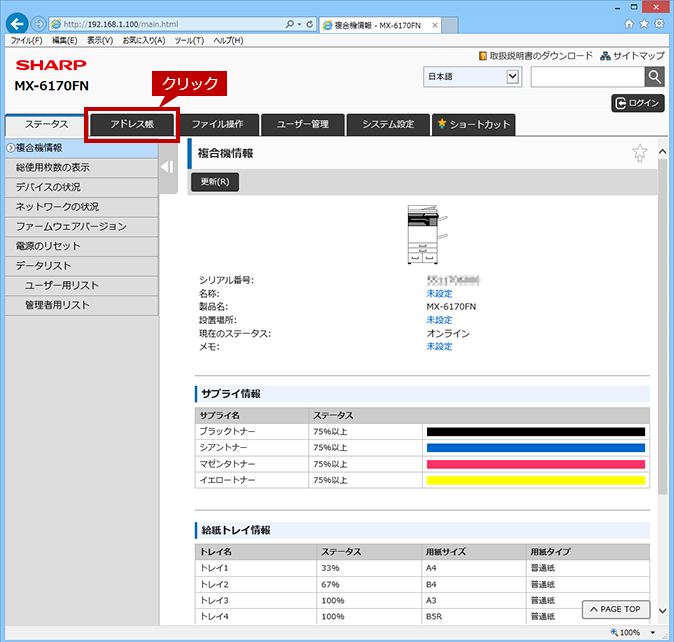Screen dimensions: 674x642
Task: Select データリスト in the sidebar
Action: point(82,266)
